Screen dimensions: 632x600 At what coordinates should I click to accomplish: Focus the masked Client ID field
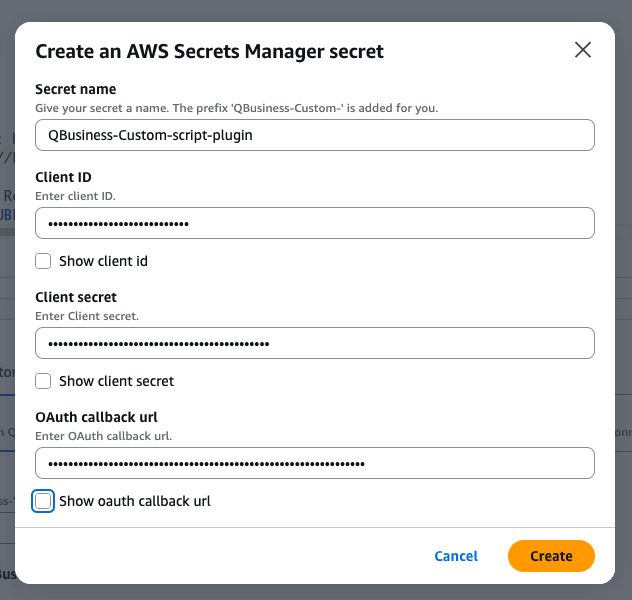[x=314, y=223]
